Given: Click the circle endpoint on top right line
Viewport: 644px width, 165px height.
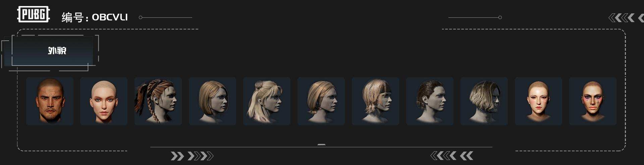Looking at the screenshot, I should (500, 17).
